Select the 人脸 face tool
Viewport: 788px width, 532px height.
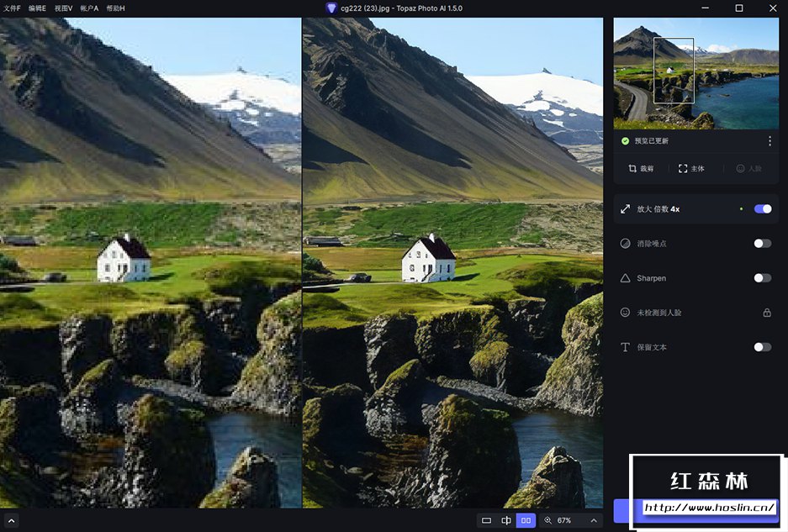coord(748,169)
